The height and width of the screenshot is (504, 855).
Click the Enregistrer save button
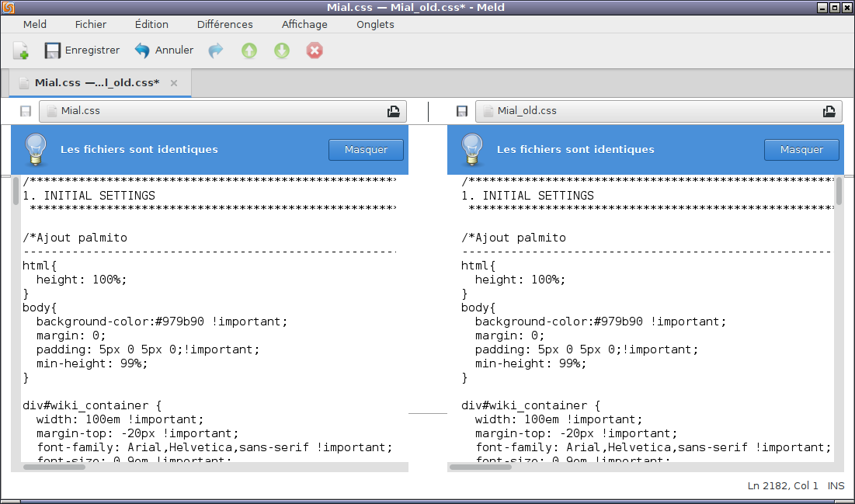click(x=82, y=50)
